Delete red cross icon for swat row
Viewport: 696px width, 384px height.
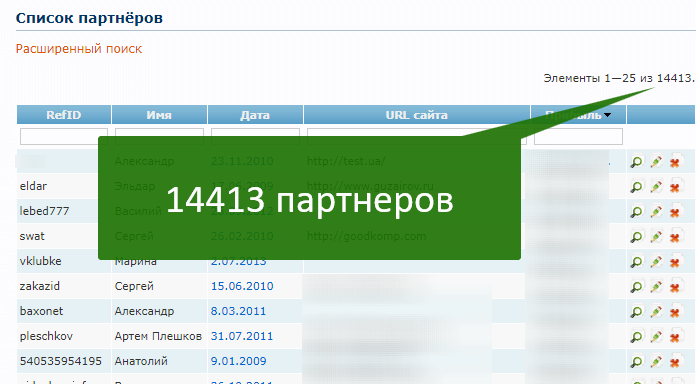[x=675, y=237]
